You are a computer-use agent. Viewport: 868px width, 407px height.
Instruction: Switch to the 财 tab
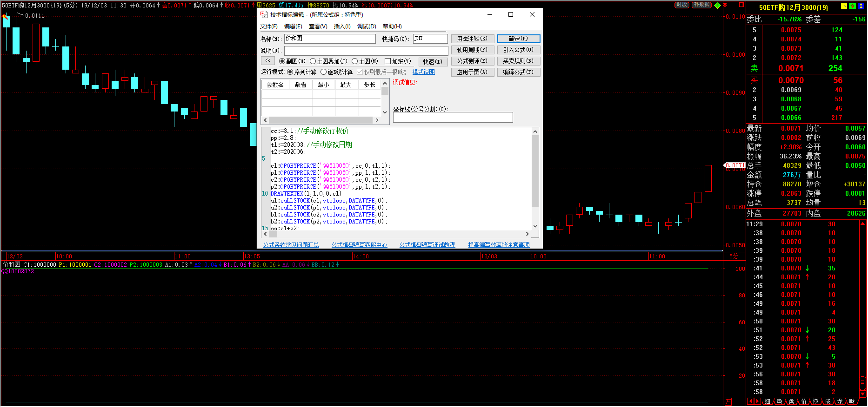(x=852, y=401)
